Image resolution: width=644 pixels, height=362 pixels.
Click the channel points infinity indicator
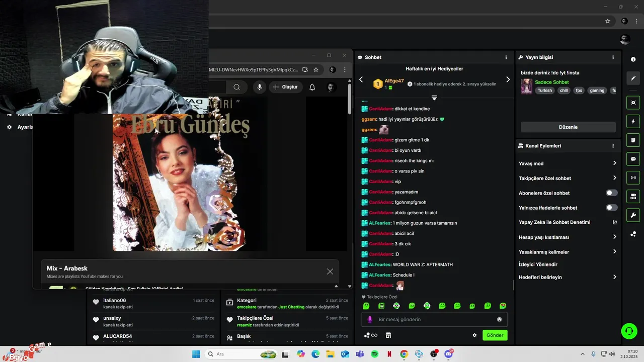click(371, 335)
